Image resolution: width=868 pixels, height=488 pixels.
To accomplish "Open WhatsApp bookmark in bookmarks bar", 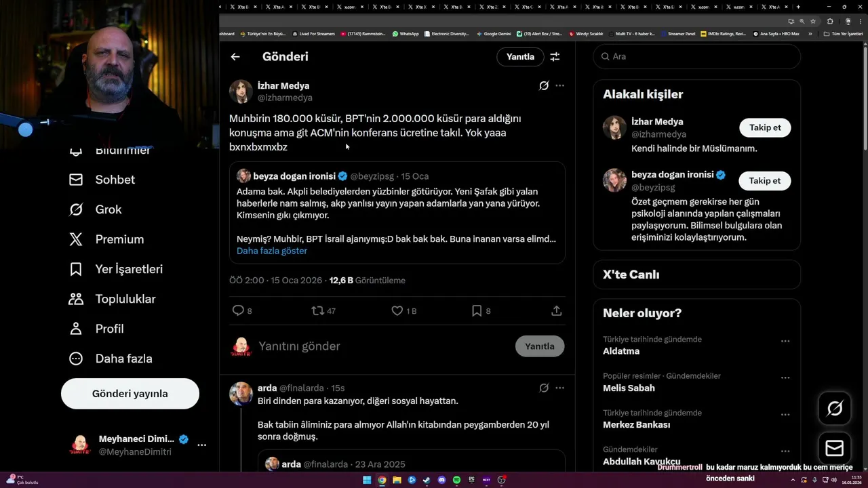I will coord(406,33).
